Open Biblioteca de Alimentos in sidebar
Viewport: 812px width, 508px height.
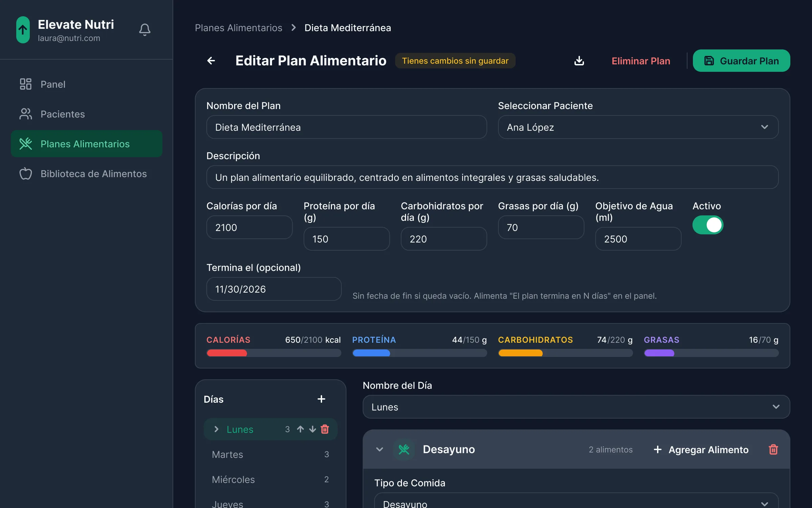tap(87, 174)
